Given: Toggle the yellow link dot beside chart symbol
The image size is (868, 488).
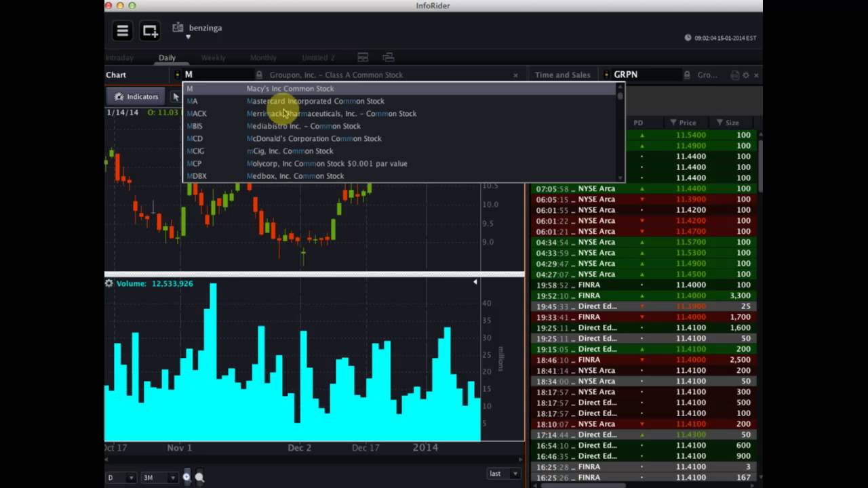Looking at the screenshot, I should click(178, 75).
